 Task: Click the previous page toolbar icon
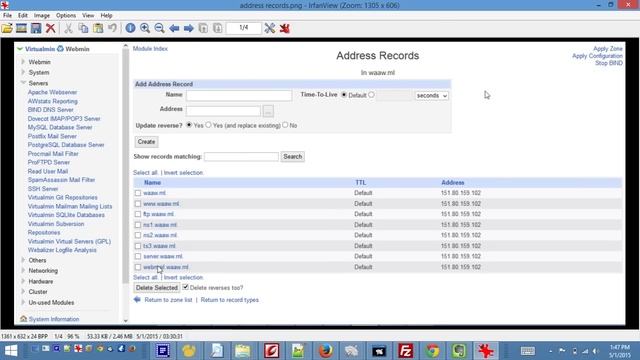click(x=203, y=28)
